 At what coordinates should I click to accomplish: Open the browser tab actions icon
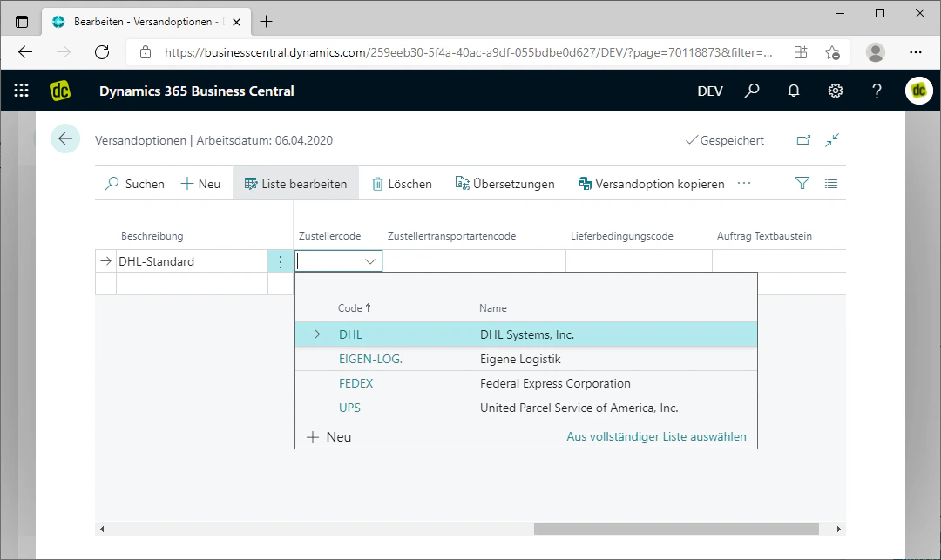22,22
